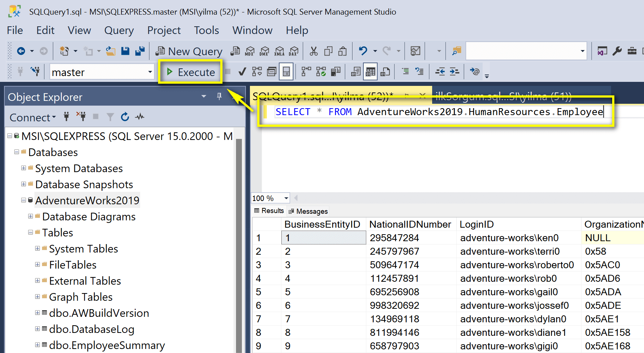The height and width of the screenshot is (353, 644).
Task: Click the Copy icon in toolbar
Action: click(328, 51)
